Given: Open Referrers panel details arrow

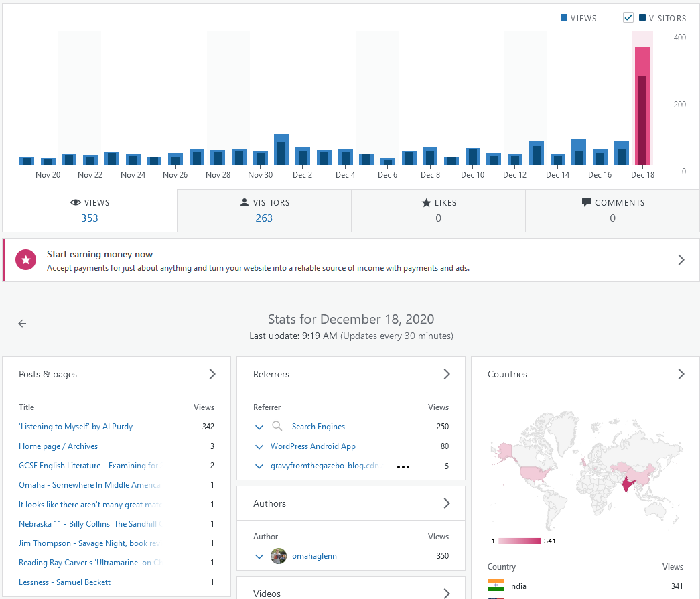Looking at the screenshot, I should [446, 374].
